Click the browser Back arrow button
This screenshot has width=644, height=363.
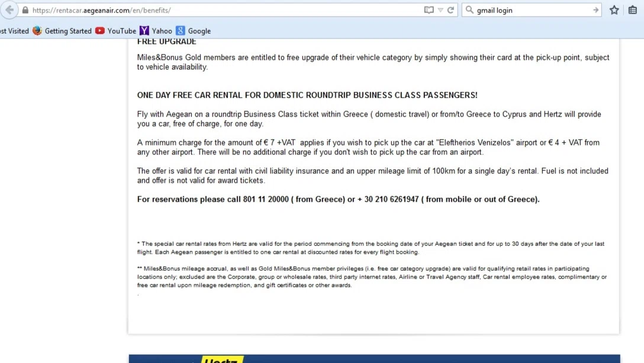(9, 10)
